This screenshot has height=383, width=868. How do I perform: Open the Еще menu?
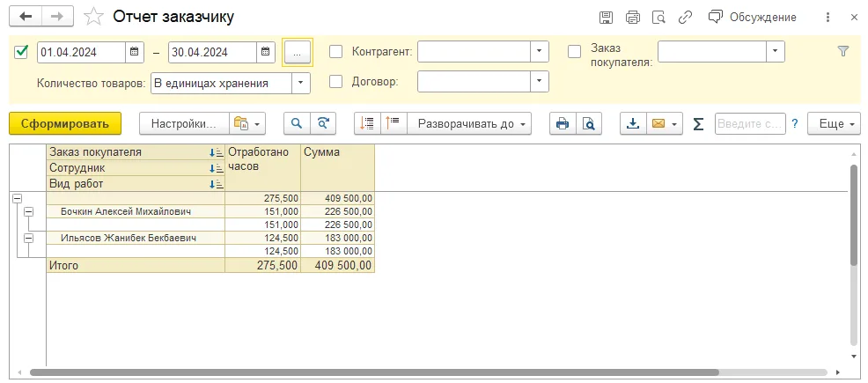click(x=834, y=123)
